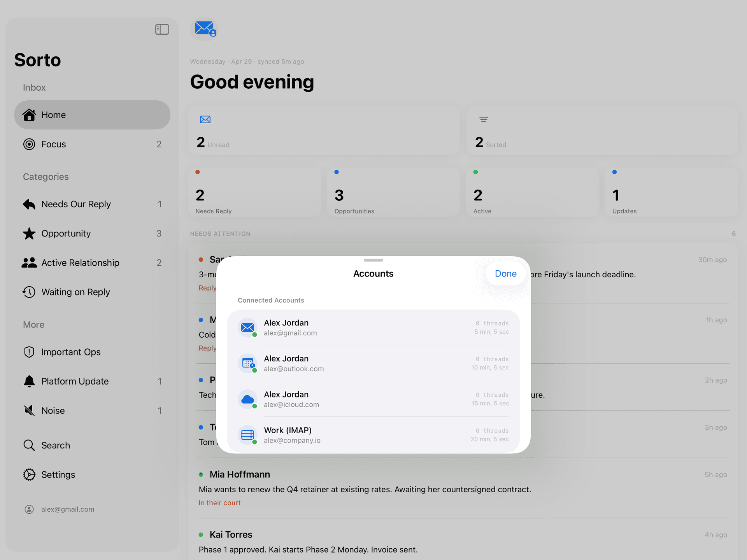The width and height of the screenshot is (747, 560).
Task: Toggle the sidebar collapse control
Action: 162,29
